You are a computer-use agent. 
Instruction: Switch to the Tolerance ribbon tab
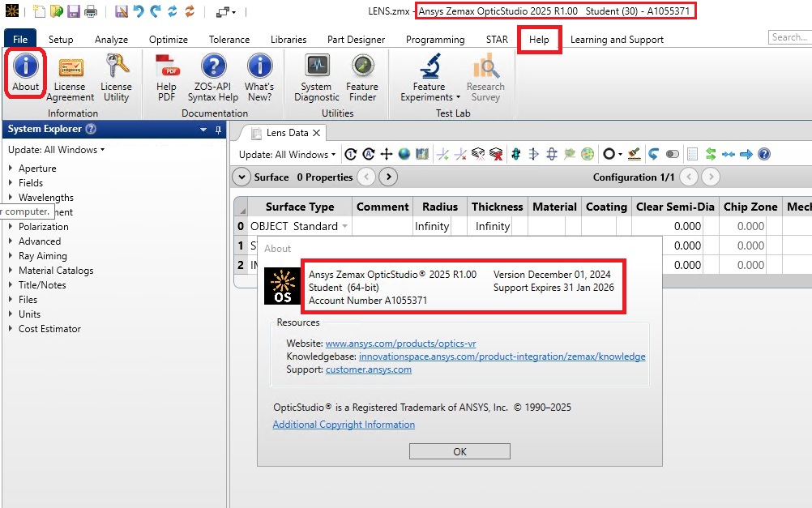[x=229, y=40]
